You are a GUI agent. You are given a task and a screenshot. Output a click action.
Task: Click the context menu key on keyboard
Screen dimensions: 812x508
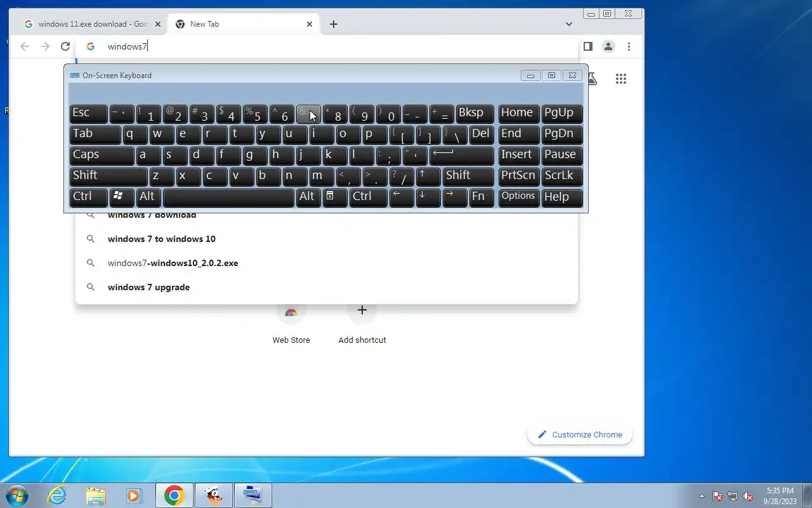point(335,198)
